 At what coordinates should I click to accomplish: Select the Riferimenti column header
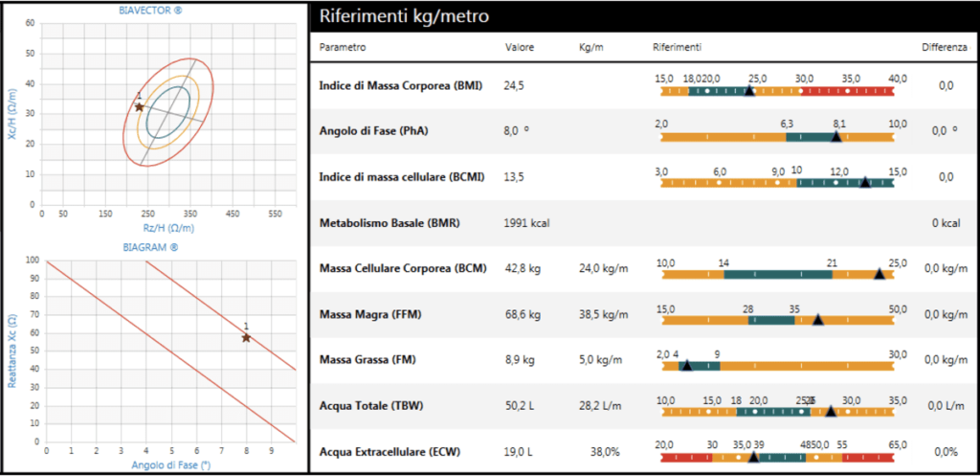click(x=677, y=47)
